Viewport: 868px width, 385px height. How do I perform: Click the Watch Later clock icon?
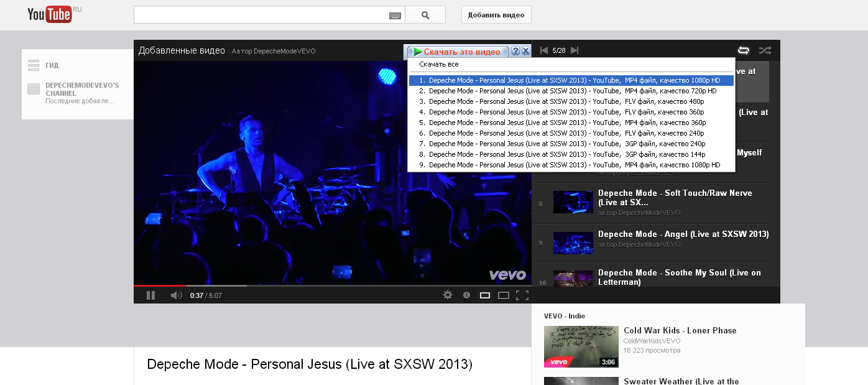(466, 295)
